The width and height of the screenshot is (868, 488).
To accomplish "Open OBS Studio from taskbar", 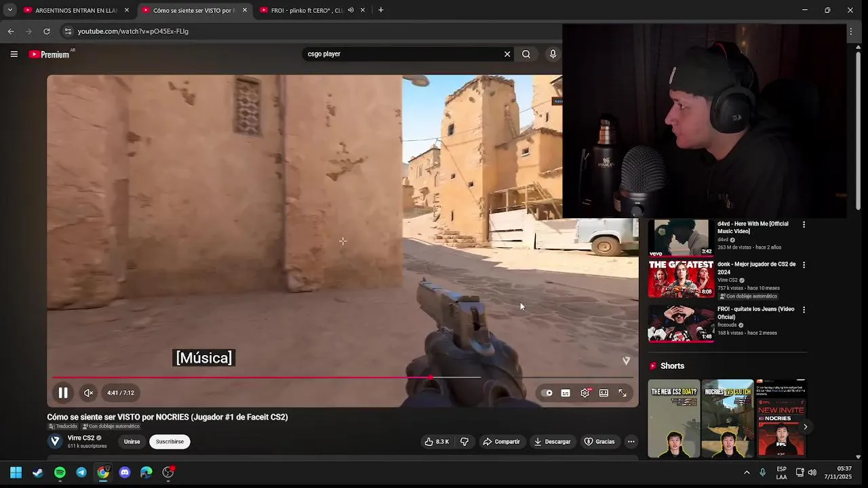I will tap(168, 472).
